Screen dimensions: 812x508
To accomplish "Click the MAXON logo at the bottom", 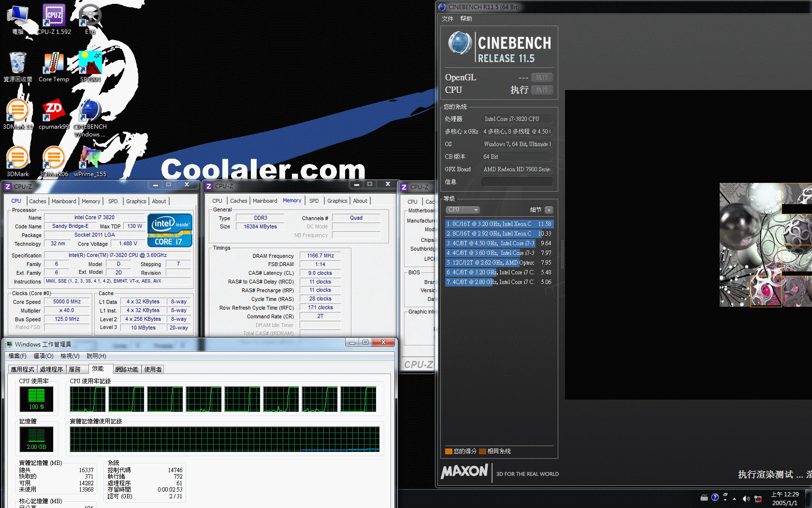I will pyautogui.click(x=465, y=471).
